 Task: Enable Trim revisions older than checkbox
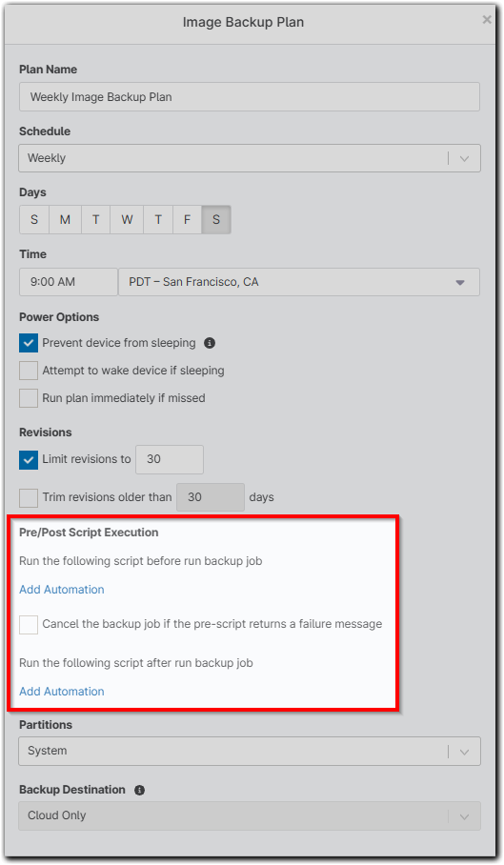(x=29, y=497)
